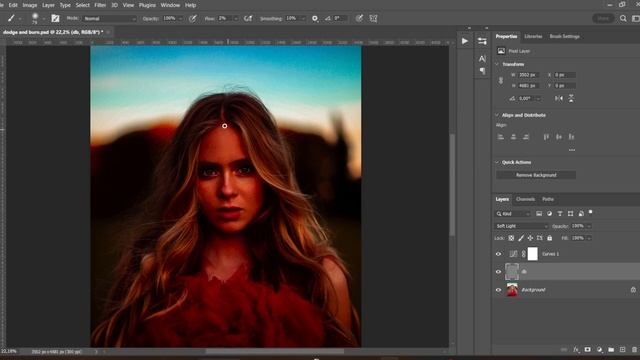Open the Window menu
640x360 pixels.
pyautogui.click(x=170, y=5)
